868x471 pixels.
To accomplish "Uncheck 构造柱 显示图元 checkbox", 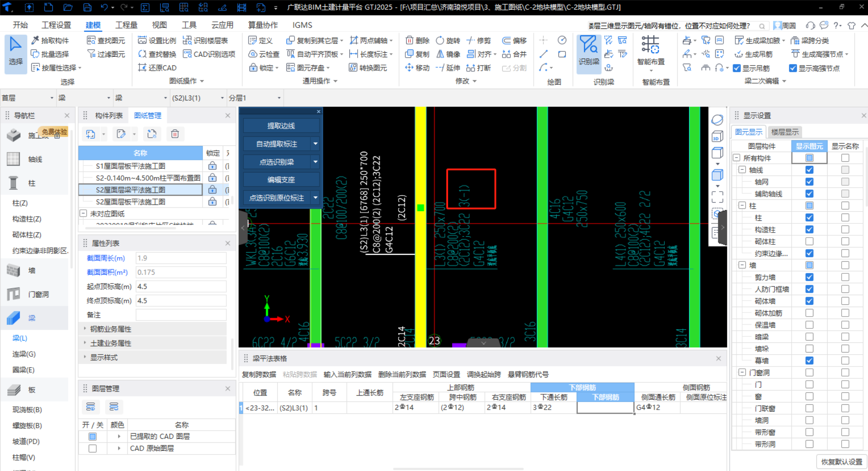I will tap(809, 229).
